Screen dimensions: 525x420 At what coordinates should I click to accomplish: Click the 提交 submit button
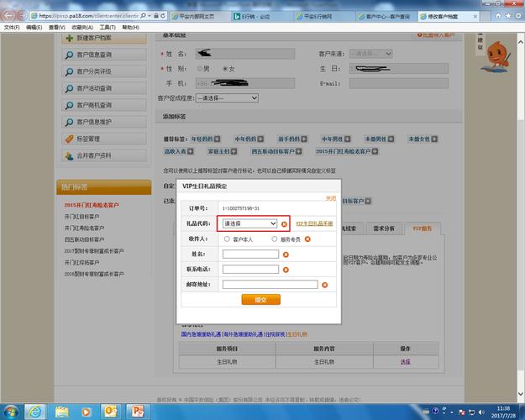click(260, 299)
